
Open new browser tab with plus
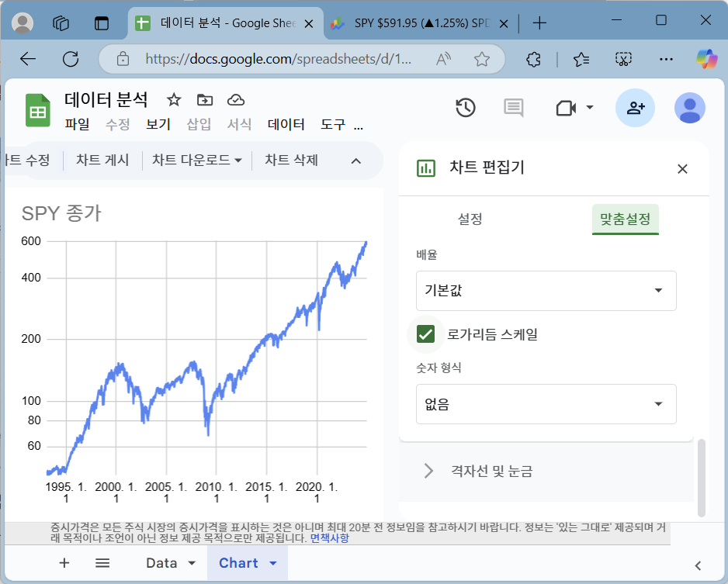539,22
